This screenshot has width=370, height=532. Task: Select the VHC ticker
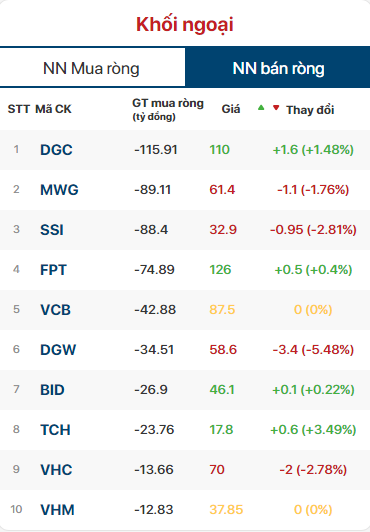pos(56,470)
